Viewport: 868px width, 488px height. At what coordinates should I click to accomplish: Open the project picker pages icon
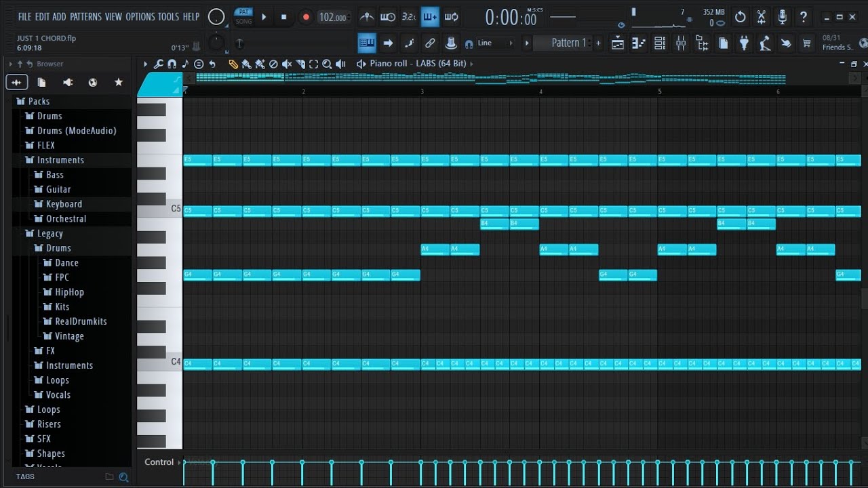[723, 43]
